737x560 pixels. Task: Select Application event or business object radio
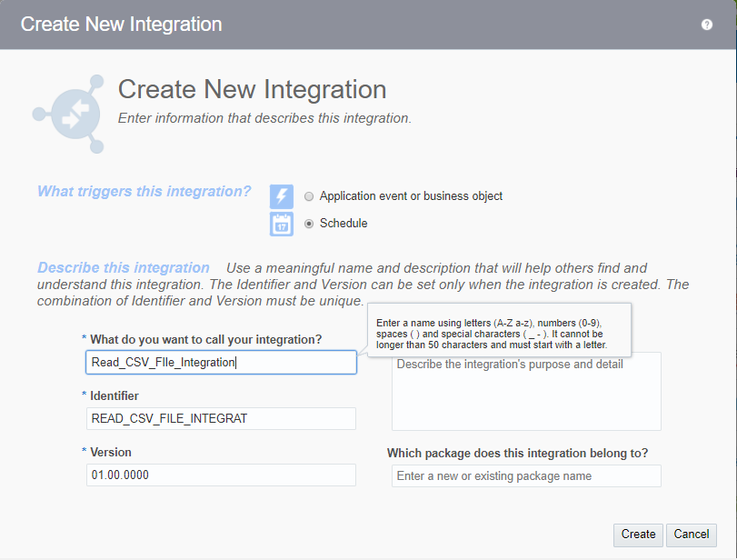(x=310, y=196)
